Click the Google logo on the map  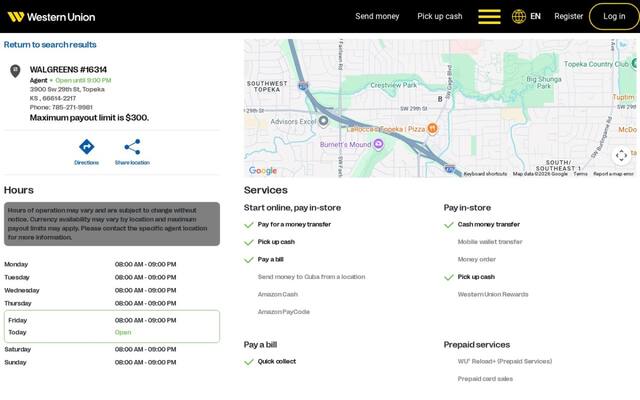[263, 171]
